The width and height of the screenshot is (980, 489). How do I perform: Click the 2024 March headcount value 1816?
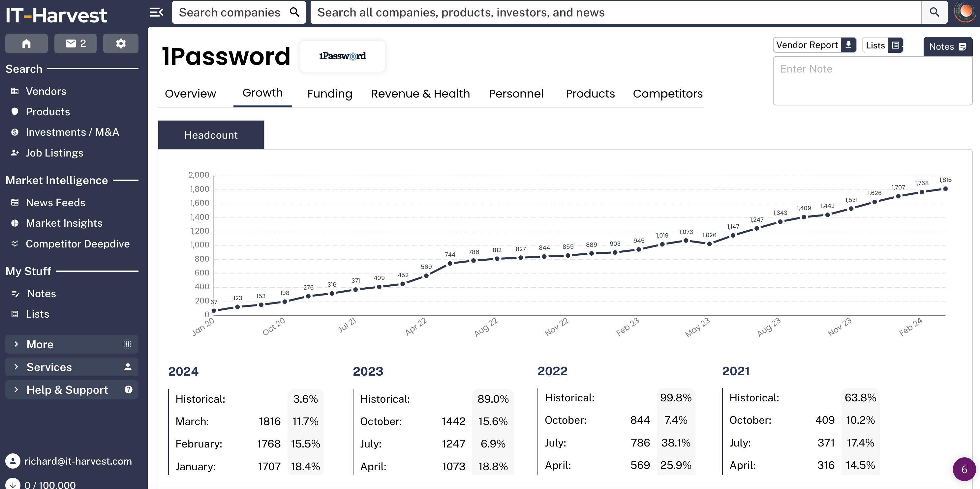tap(269, 421)
